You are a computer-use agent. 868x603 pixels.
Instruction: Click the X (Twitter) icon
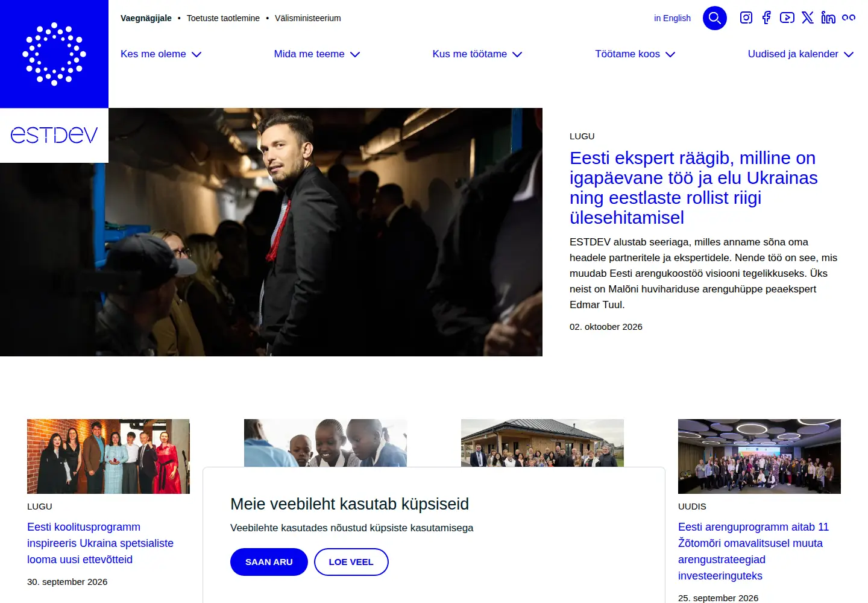808,18
